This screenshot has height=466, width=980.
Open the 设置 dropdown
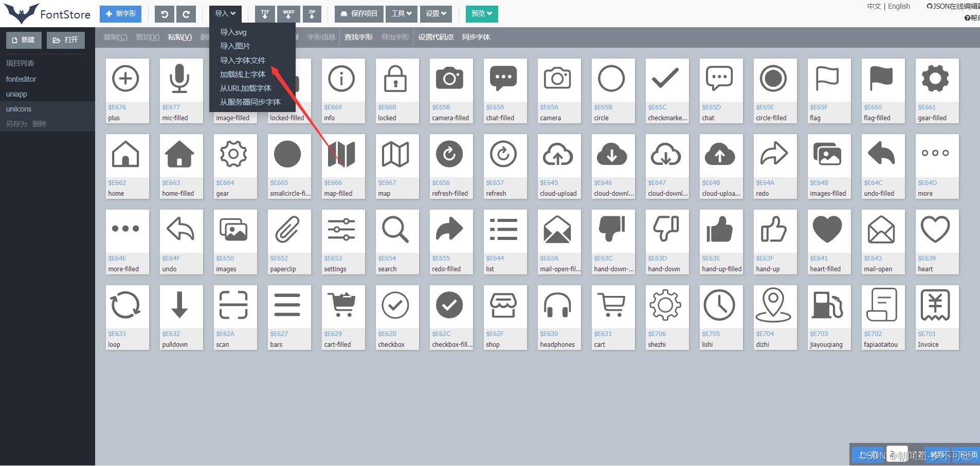436,14
